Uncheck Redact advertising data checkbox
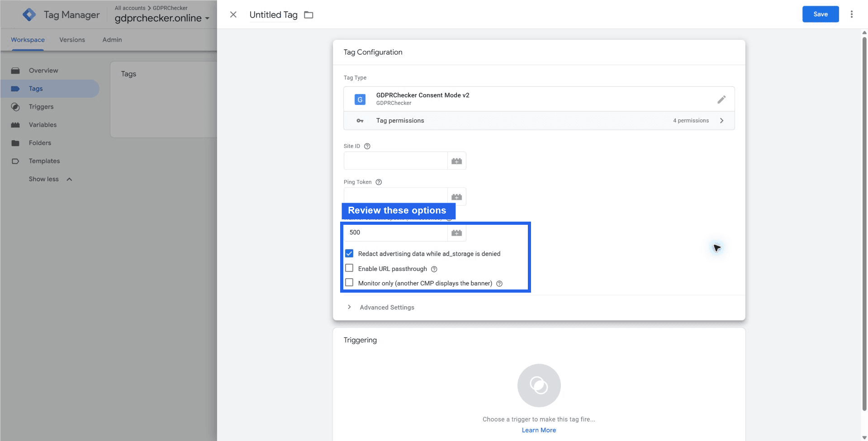Image resolution: width=868 pixels, height=441 pixels. click(x=349, y=253)
